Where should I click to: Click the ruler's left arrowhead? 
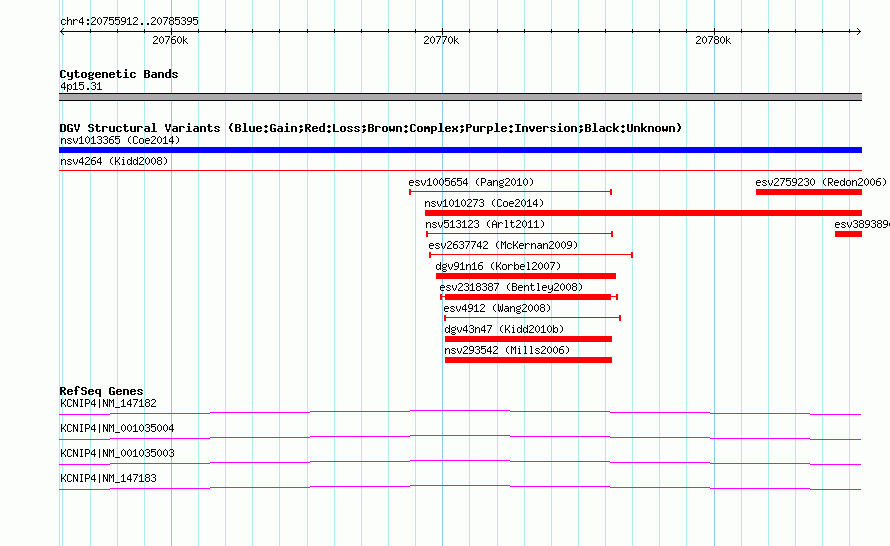(62, 31)
